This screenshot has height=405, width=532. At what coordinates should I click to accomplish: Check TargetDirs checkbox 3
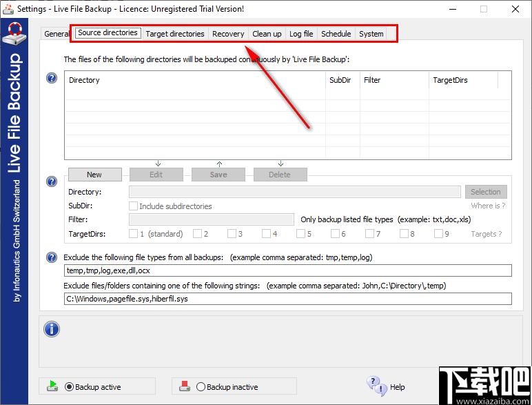coord(232,233)
